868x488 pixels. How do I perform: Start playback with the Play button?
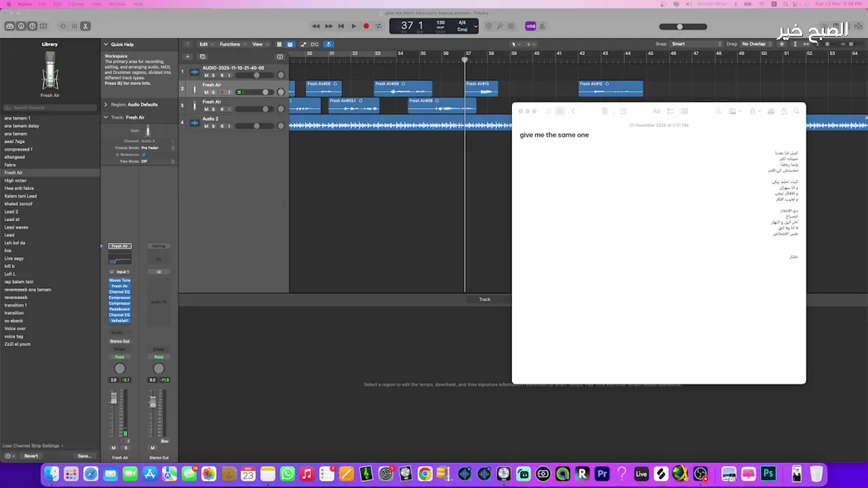click(x=353, y=26)
